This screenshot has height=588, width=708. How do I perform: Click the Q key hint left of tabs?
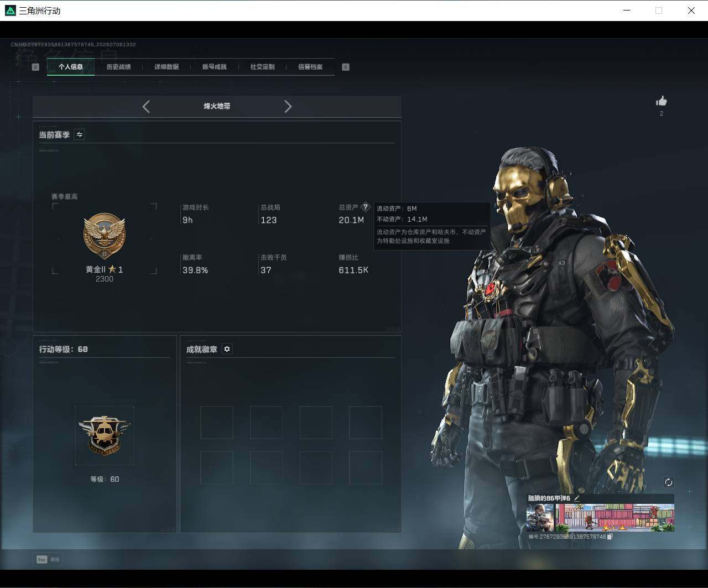tap(35, 67)
